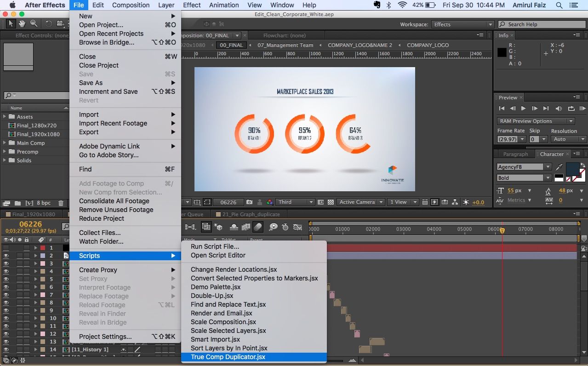This screenshot has height=366, width=588.
Task: Select Project Settings... in File menu
Action: tap(125, 337)
